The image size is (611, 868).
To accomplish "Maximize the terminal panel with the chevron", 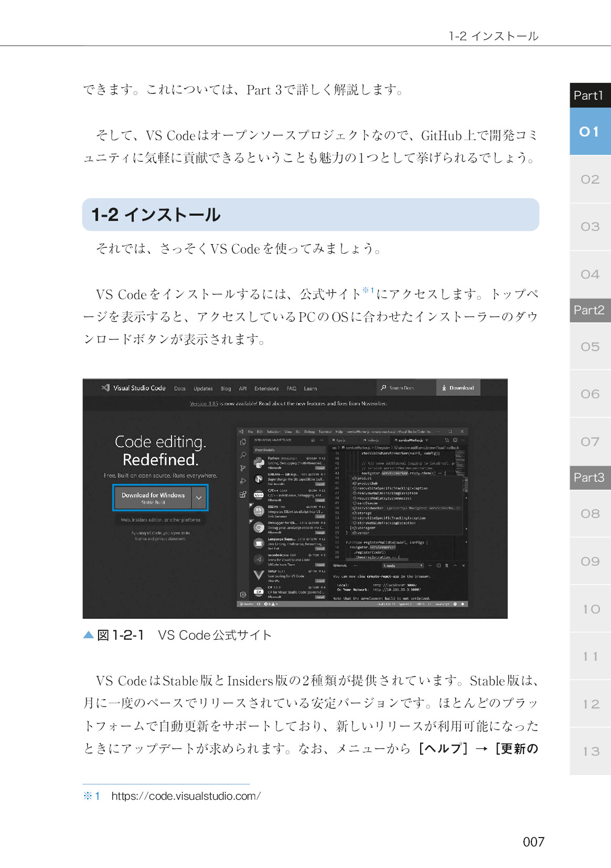I will tap(455, 566).
